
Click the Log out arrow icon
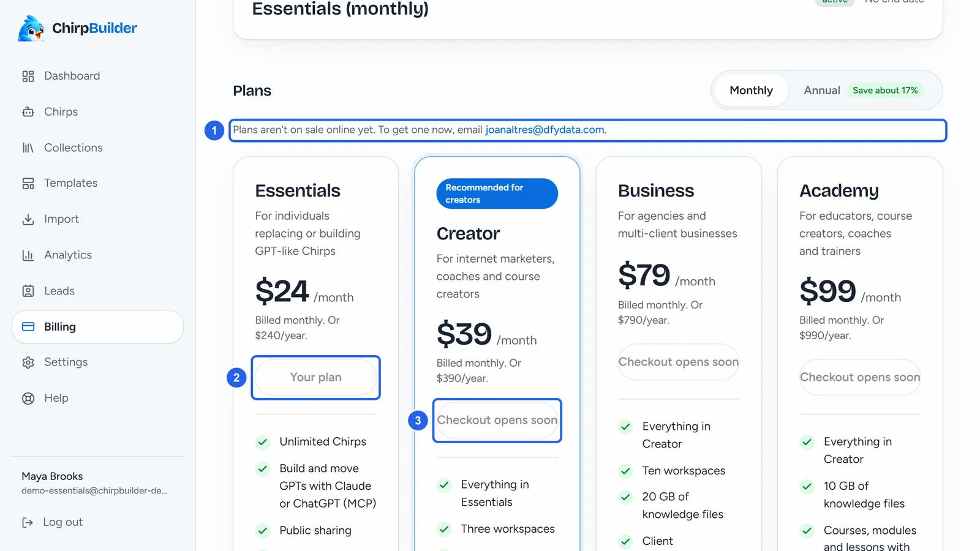28,522
